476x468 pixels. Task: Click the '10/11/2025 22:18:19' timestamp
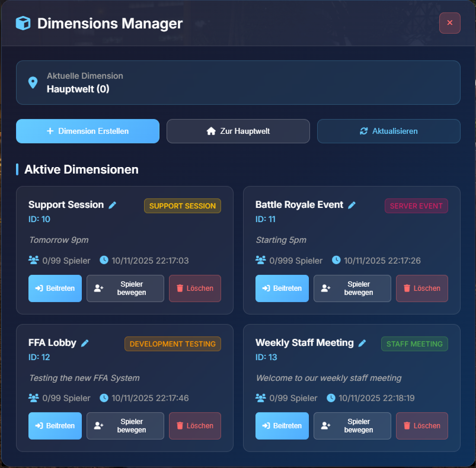[x=376, y=398]
